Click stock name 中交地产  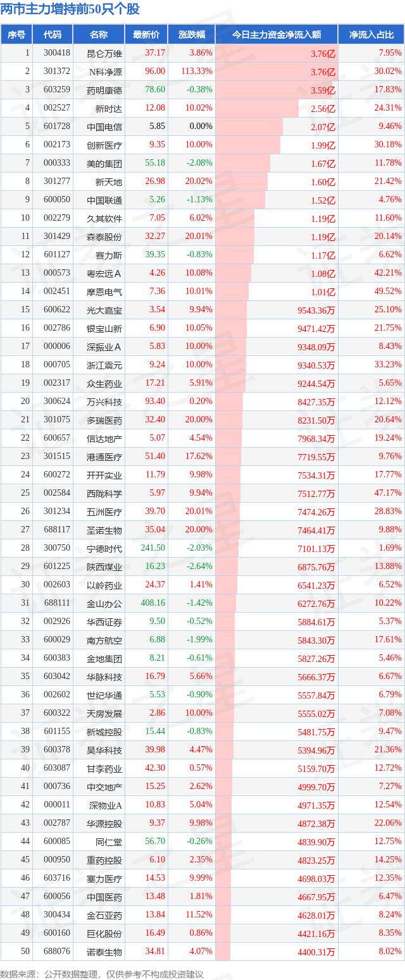coord(104,787)
